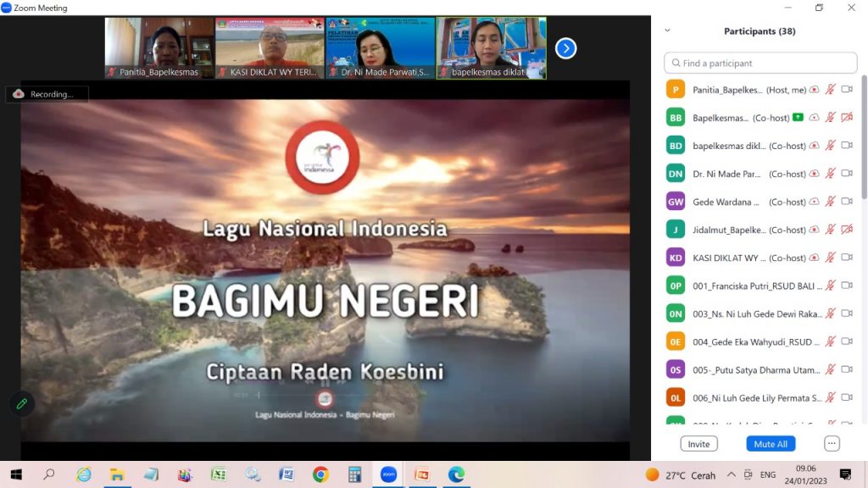
Task: Open the Windows Start menu
Action: coord(16,474)
